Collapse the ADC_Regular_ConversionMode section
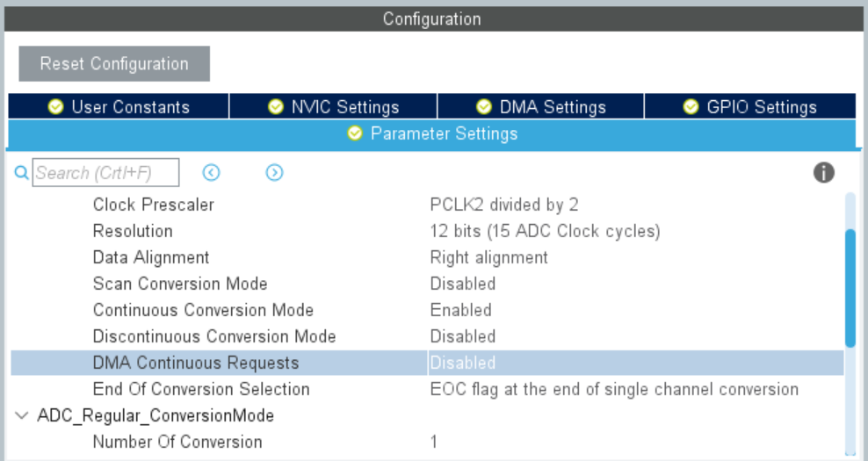This screenshot has width=868, height=461. [x=22, y=415]
